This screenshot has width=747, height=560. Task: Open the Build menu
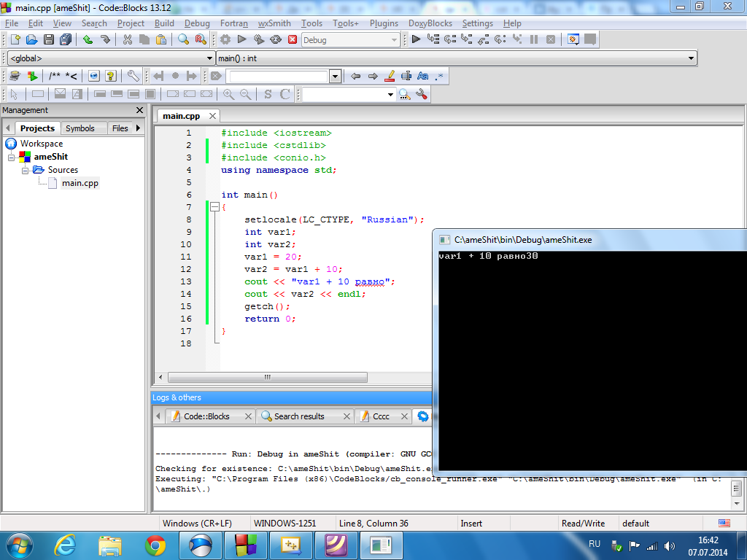point(164,23)
